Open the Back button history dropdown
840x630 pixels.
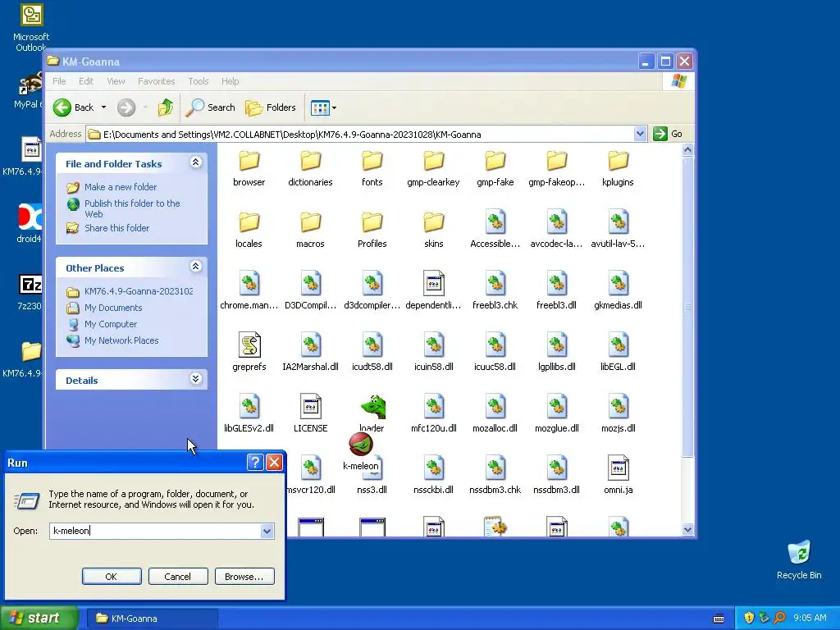(x=104, y=107)
